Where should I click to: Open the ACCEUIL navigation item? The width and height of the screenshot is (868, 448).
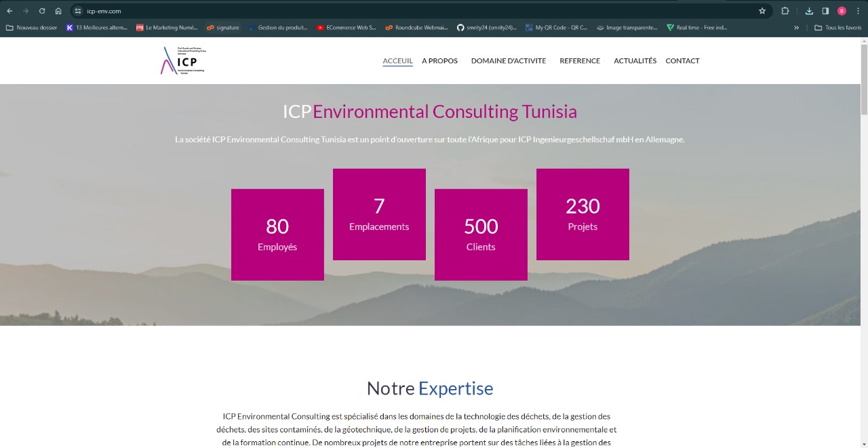(397, 61)
